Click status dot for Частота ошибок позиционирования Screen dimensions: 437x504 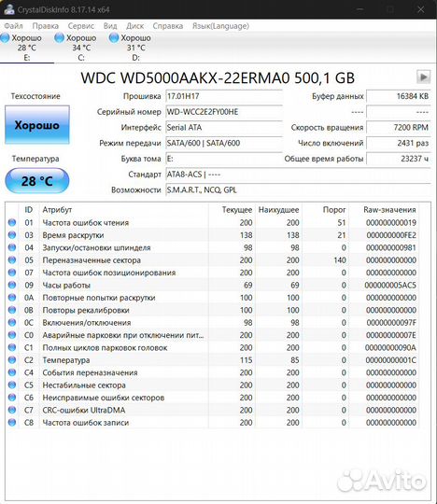click(x=12, y=273)
